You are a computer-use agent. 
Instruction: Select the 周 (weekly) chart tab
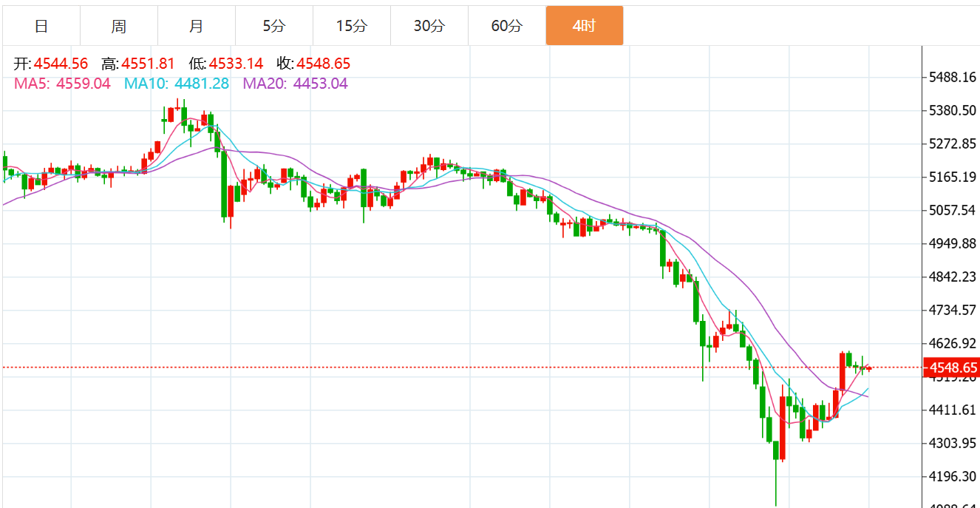tap(119, 26)
